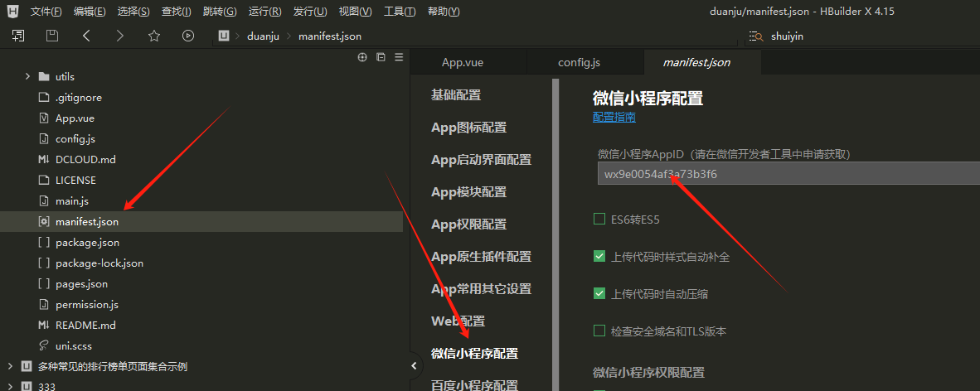Click the utils folder icon
Viewport: 980px width, 391px height.
[x=44, y=77]
